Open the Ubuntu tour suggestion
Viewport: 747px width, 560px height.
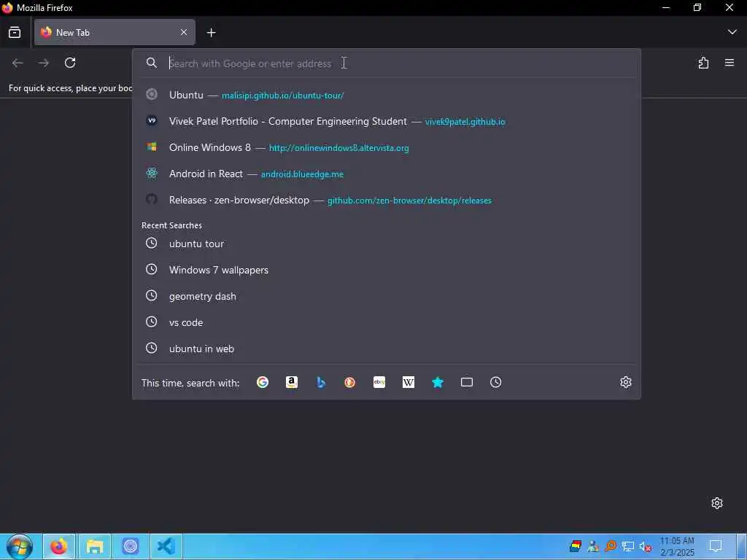[x=388, y=95]
